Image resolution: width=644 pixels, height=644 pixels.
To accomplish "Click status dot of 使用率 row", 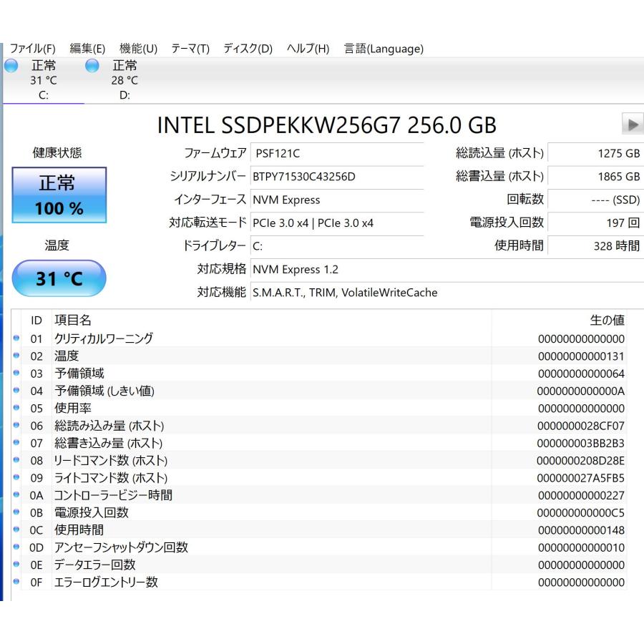I will coord(16,407).
